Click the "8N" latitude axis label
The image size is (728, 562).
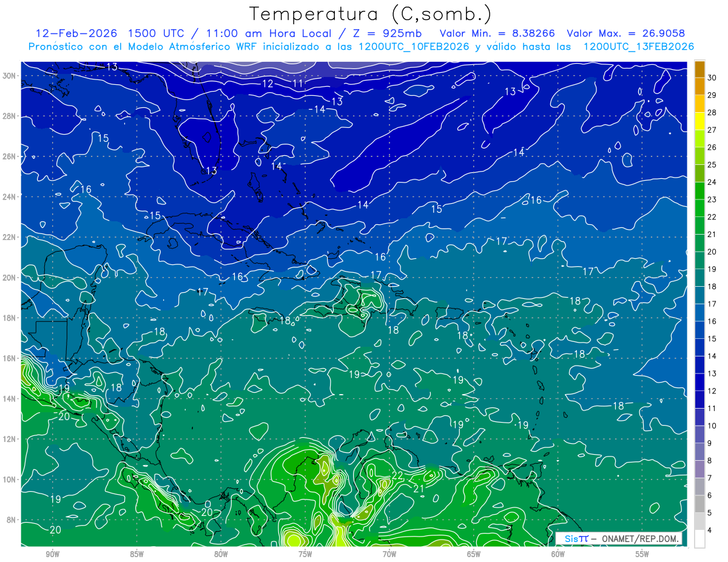pyautogui.click(x=13, y=520)
